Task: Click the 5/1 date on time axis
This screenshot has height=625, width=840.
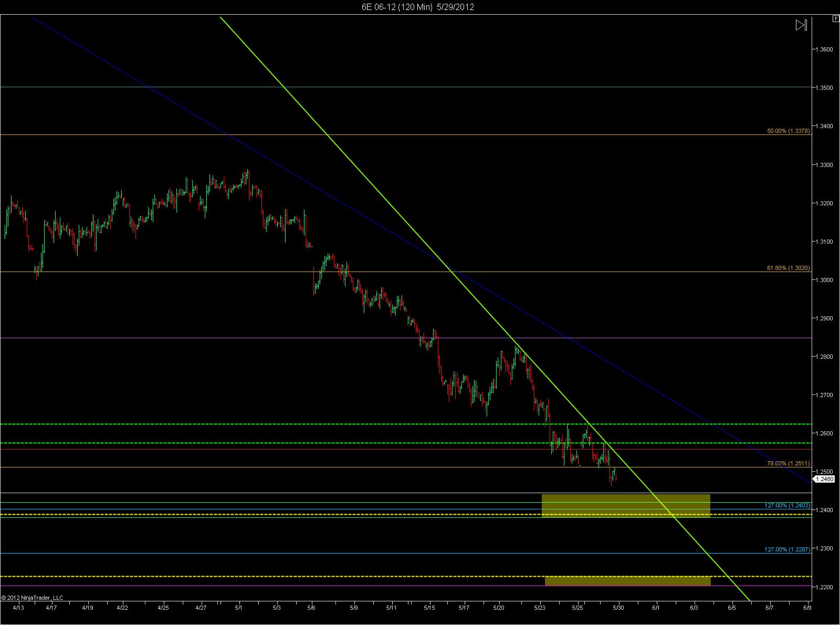Action: tap(239, 607)
